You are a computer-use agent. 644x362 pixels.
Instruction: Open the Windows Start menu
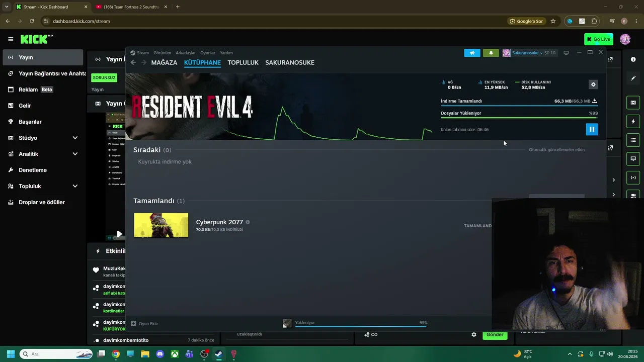[11, 354]
